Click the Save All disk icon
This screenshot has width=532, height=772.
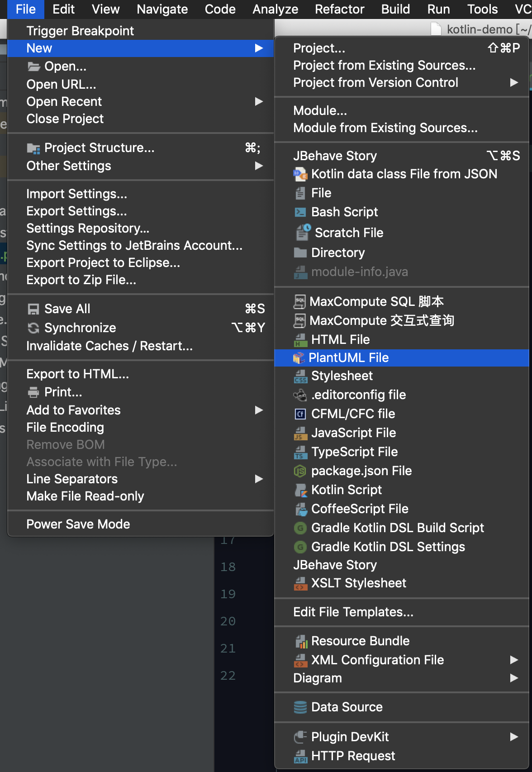pos(33,309)
